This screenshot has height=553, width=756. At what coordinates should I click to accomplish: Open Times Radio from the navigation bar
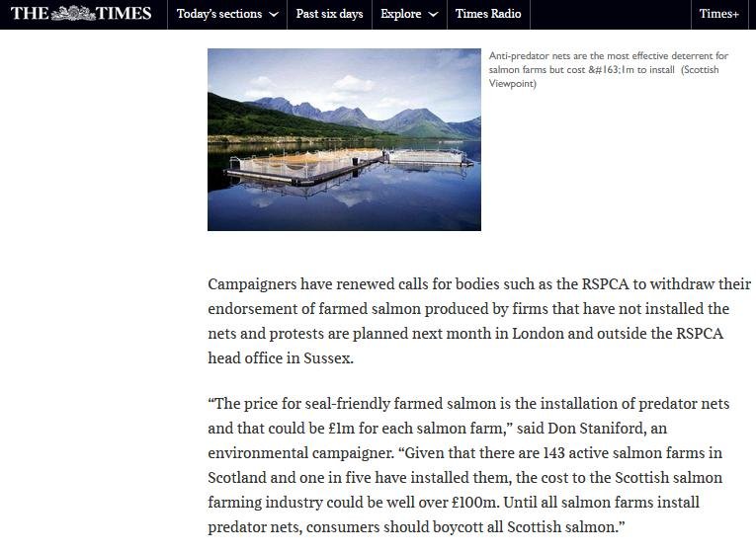(x=487, y=14)
